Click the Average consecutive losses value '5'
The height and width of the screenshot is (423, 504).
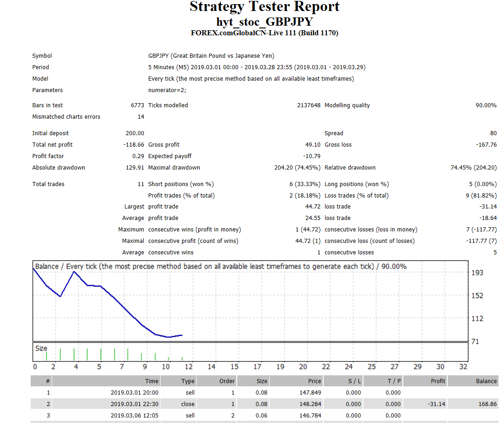495,253
